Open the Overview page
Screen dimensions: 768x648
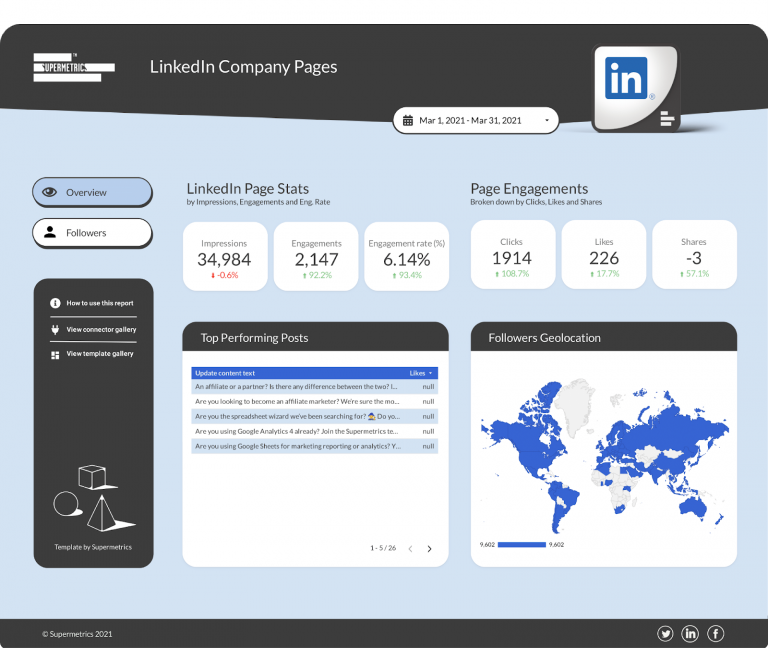[92, 192]
